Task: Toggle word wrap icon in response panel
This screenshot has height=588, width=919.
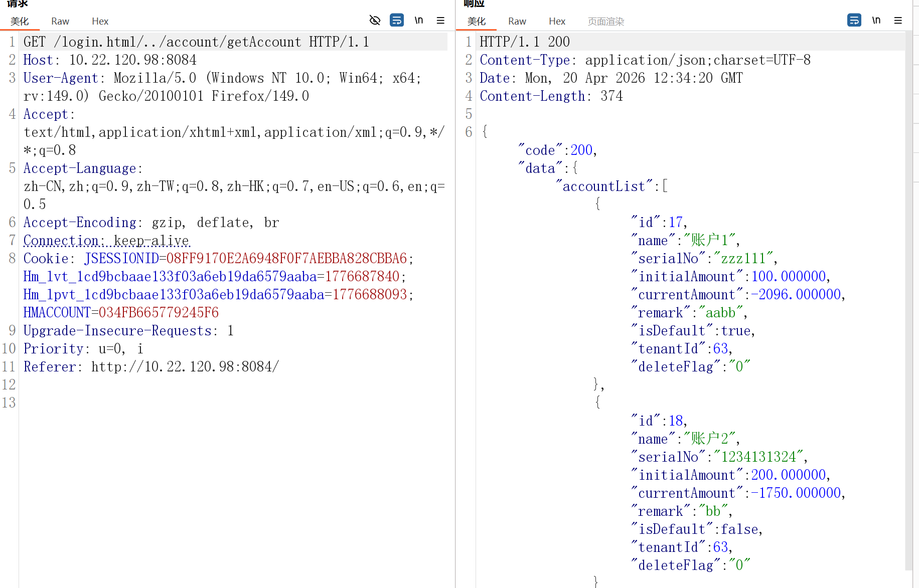Action: pos(854,21)
